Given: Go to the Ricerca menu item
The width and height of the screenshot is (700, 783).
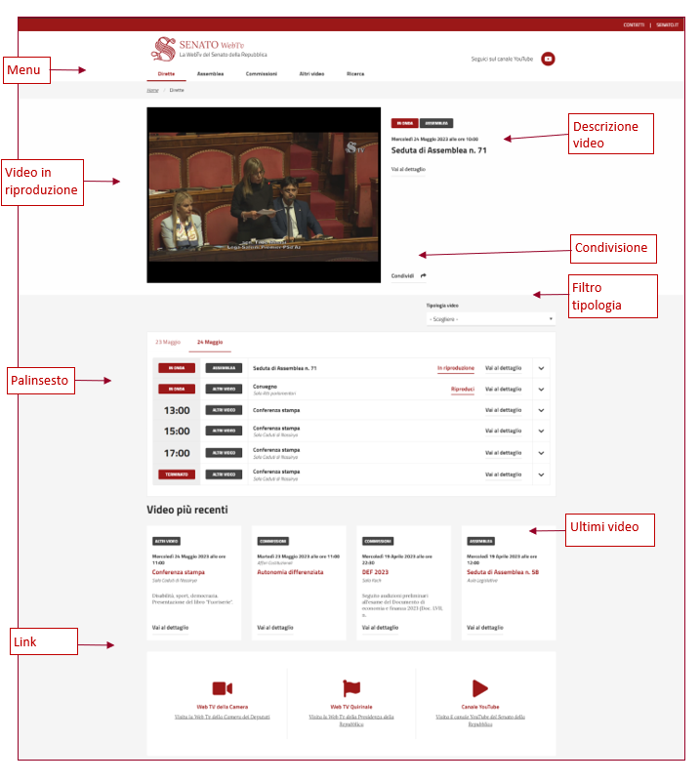Looking at the screenshot, I should point(355,73).
